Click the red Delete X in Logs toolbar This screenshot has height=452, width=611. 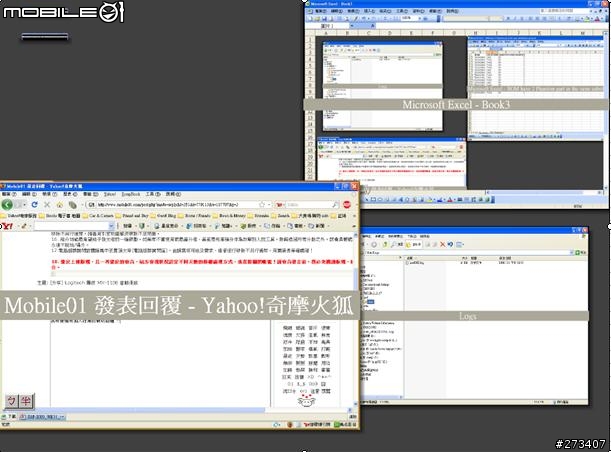coord(442,244)
